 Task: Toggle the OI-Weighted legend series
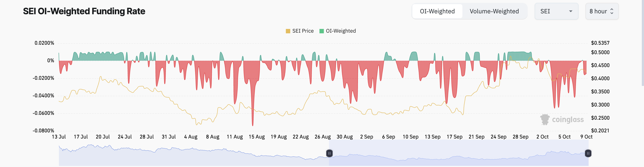[338, 31]
